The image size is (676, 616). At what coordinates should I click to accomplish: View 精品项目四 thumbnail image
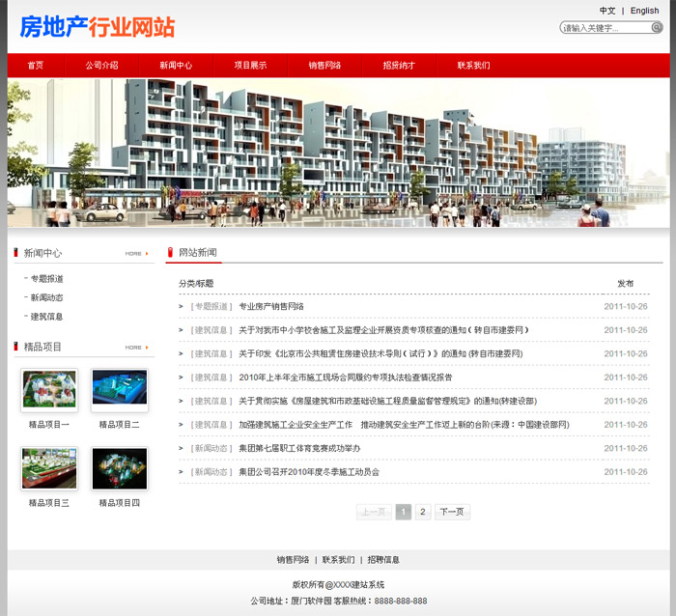pyautogui.click(x=120, y=468)
